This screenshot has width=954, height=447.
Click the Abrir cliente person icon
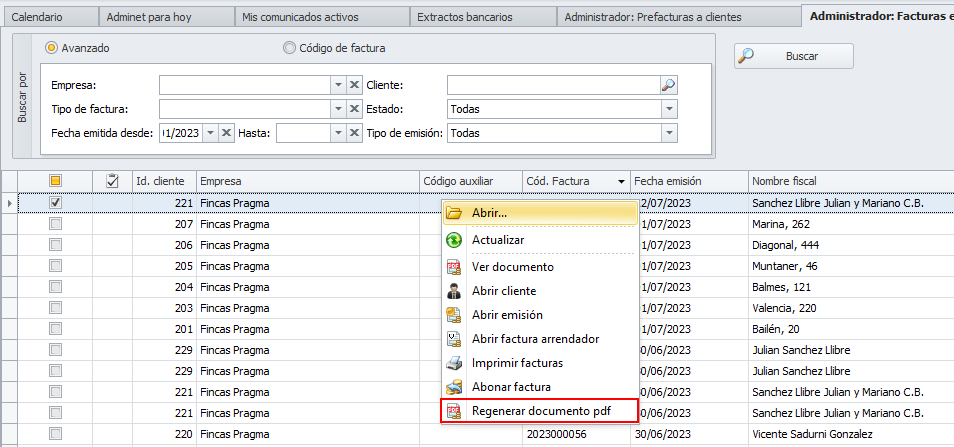[454, 291]
